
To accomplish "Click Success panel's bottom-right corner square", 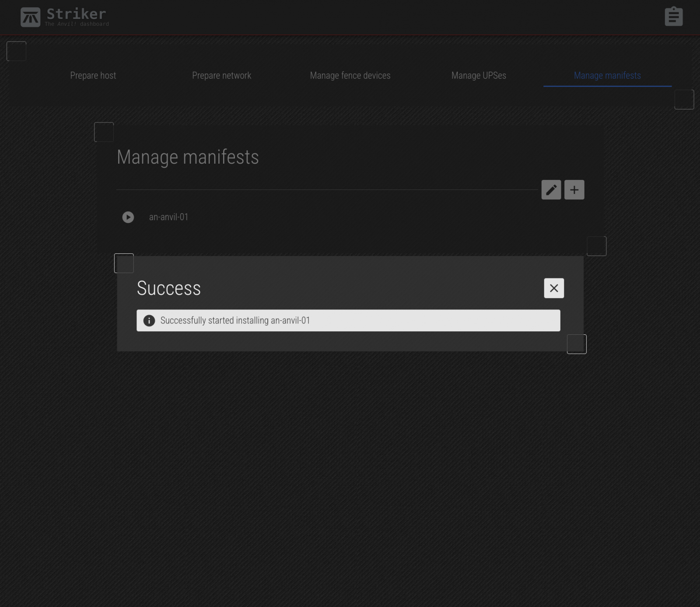I will click(577, 344).
